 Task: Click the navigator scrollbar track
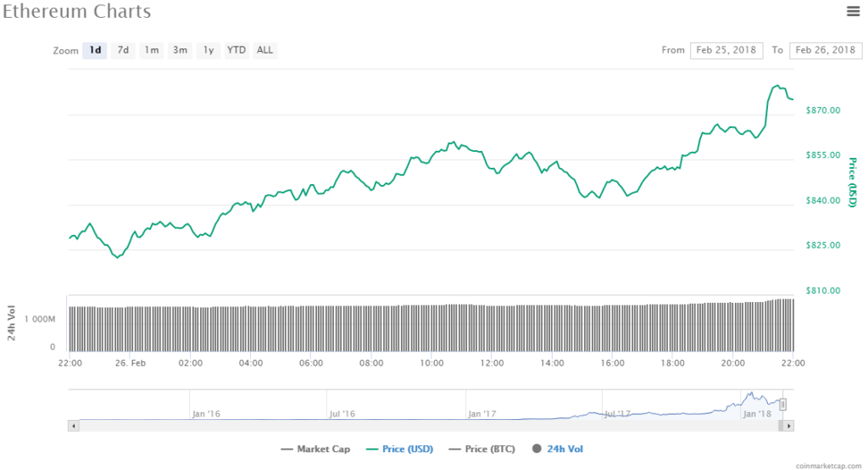tap(424, 425)
